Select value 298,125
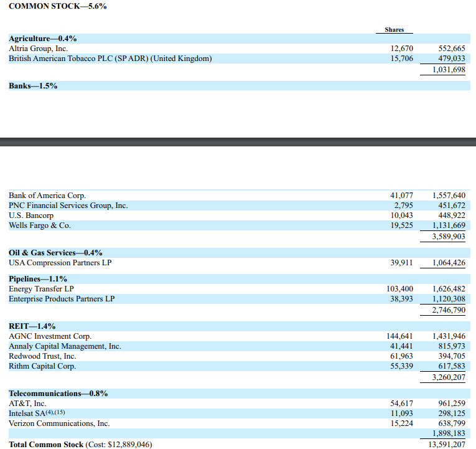Image resolution: width=476 pixels, height=449 pixels. (x=451, y=414)
